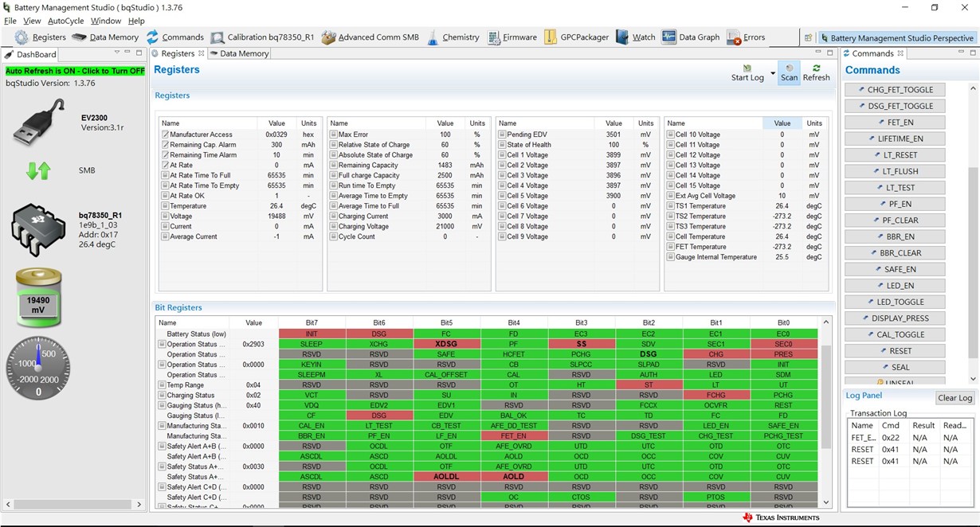Open the Commands toolbar item
This screenshot has width=980, height=527.
(x=174, y=37)
